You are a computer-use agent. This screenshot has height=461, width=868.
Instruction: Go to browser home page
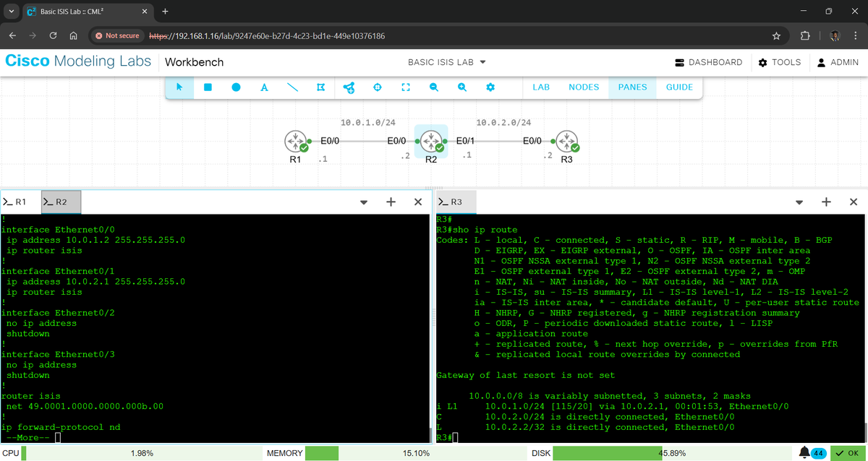[x=73, y=35]
